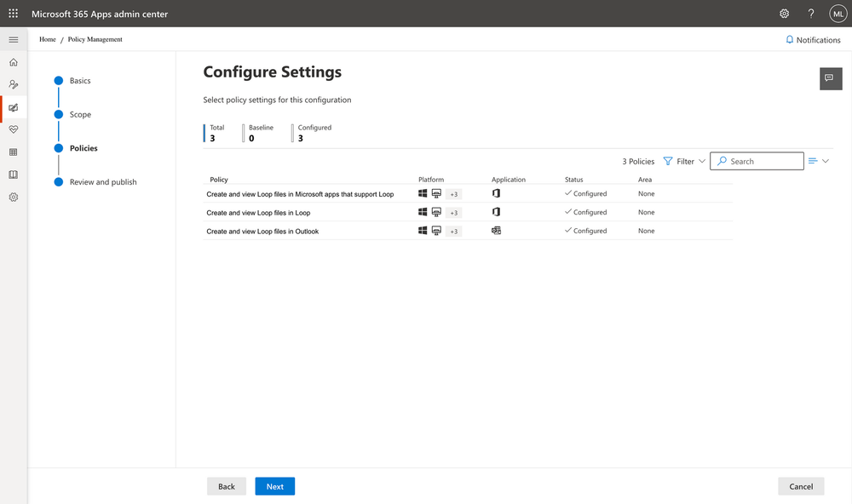Open the ML account avatar menu
This screenshot has width=852, height=504.
pyautogui.click(x=838, y=13)
